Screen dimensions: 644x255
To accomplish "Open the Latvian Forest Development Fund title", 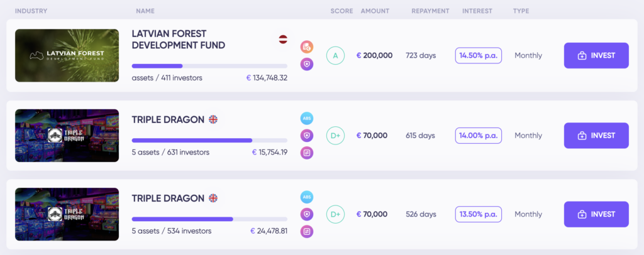I will coord(178,40).
